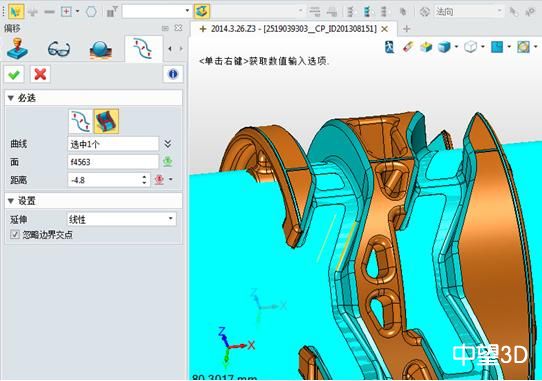Open the 法向 dropdown in the top toolbar
This screenshot has height=381, width=542.
coord(468,12)
